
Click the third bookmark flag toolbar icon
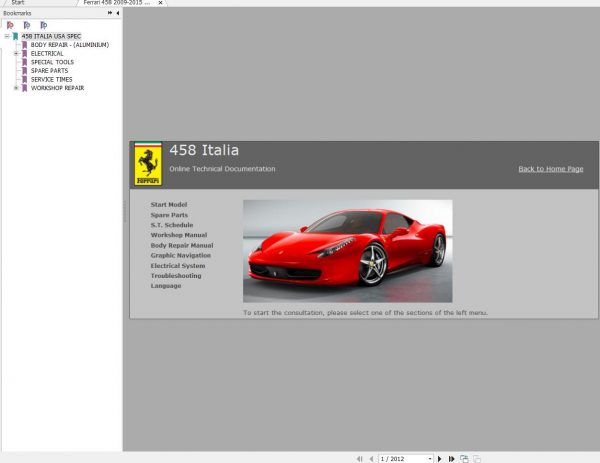click(43, 24)
